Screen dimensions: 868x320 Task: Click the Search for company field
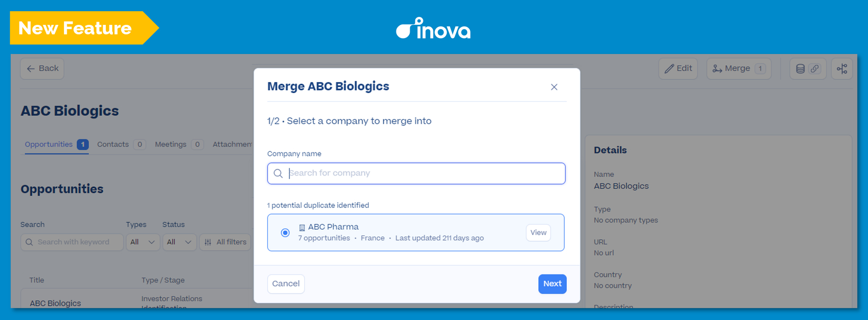417,173
